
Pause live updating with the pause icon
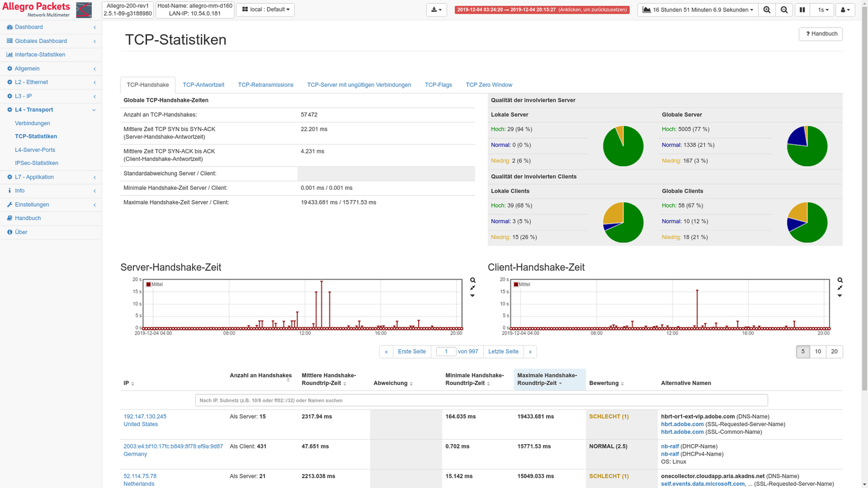[802, 10]
